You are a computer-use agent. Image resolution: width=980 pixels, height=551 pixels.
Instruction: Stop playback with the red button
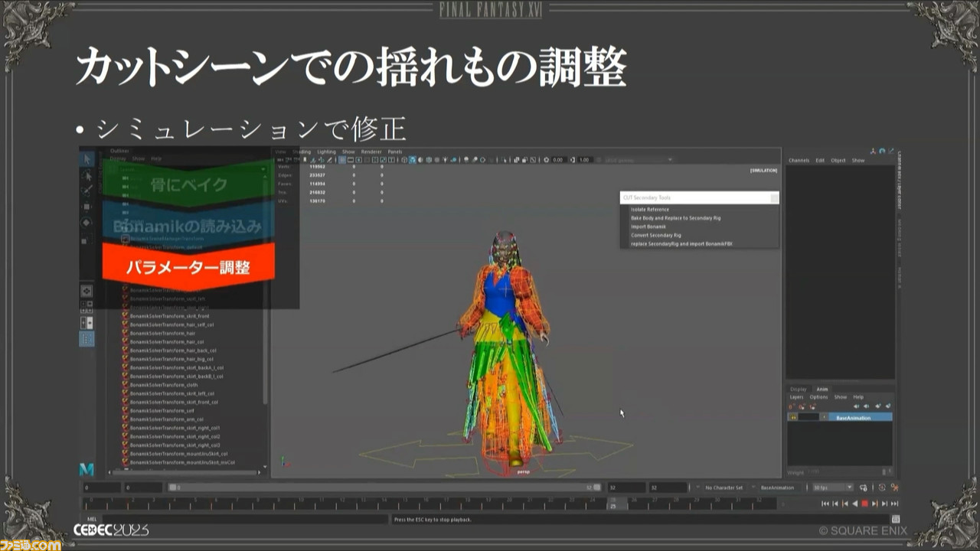click(864, 504)
